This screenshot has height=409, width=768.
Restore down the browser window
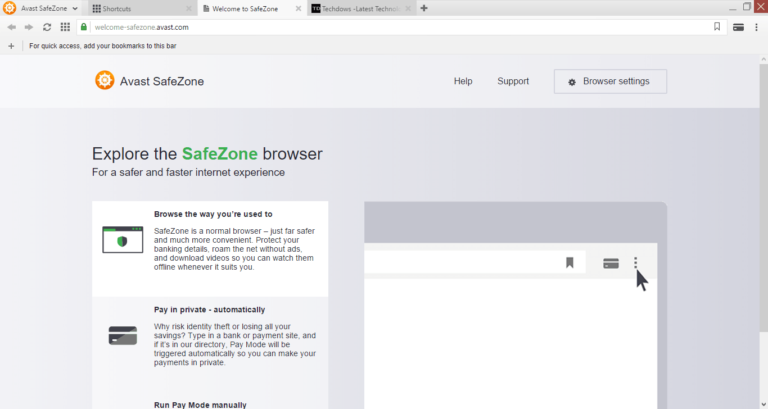point(747,7)
